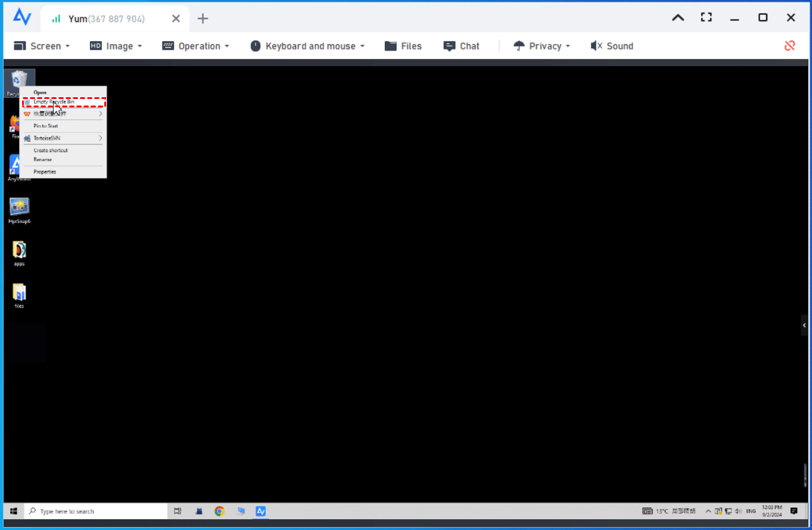Open the Keyboard and mouse dropdown

307,46
